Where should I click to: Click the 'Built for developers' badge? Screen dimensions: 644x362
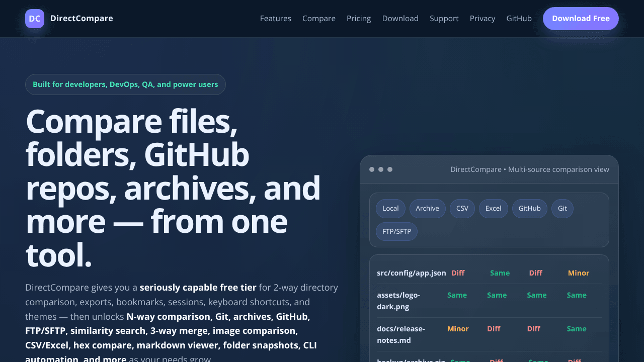[125, 84]
